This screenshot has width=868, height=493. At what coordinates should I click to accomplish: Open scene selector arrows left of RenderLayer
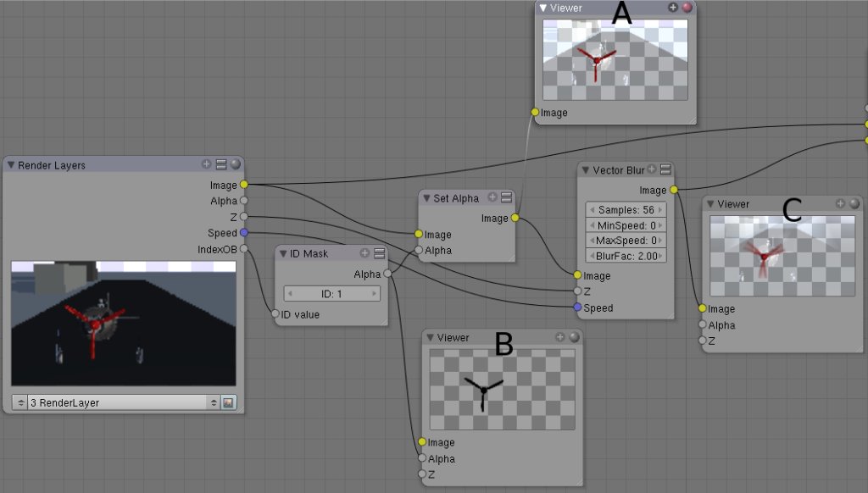(x=20, y=403)
